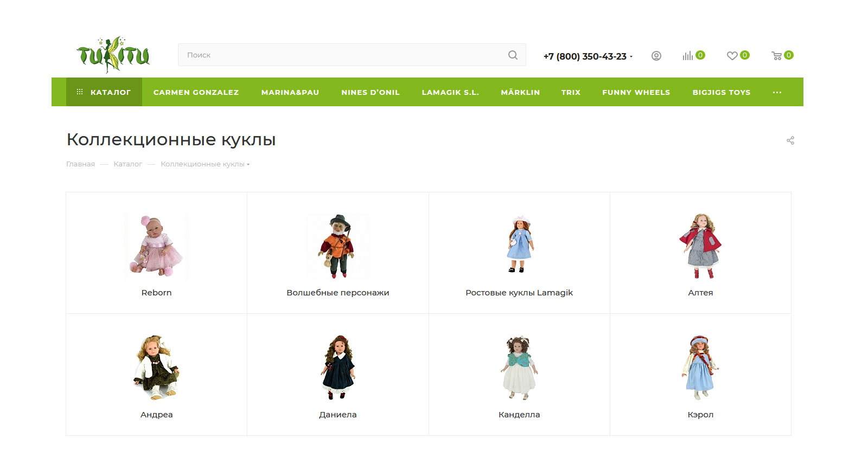Click phone number +7 (800) 350-43-23
Image resolution: width=868 pixels, height=464 pixels.
585,56
